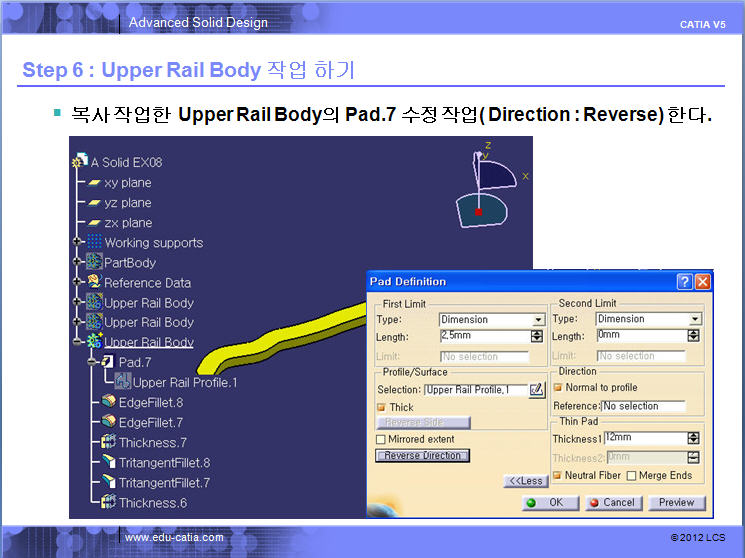
Task: Open the Pad Definition help question mark
Action: [684, 282]
